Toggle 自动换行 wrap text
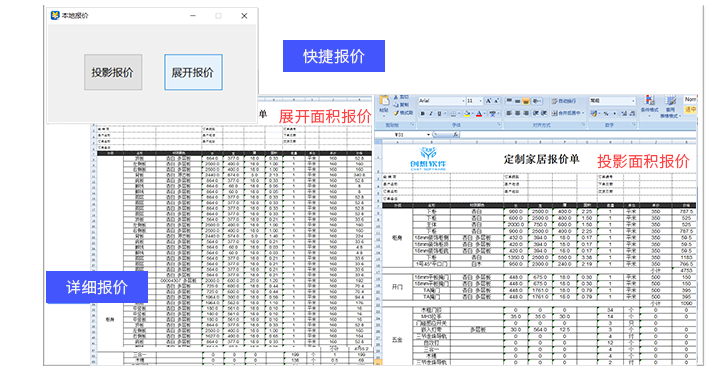 (564, 101)
